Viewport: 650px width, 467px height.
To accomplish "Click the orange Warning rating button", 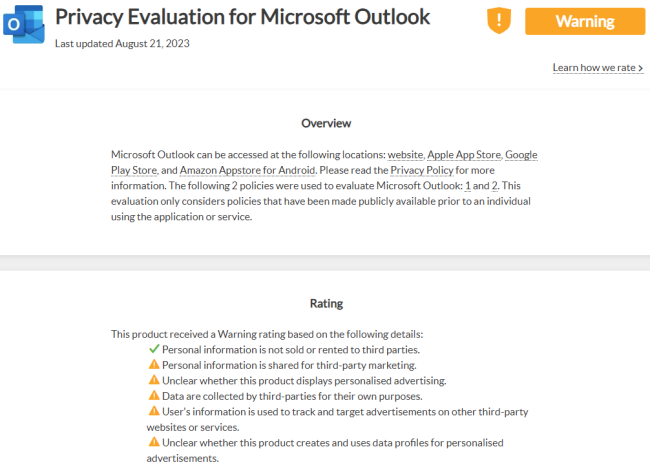I will click(x=585, y=21).
